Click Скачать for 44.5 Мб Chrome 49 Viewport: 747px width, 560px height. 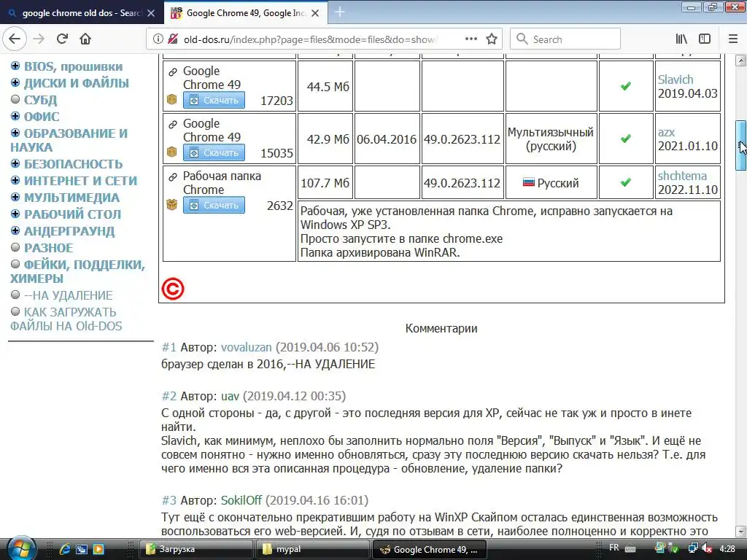point(214,100)
